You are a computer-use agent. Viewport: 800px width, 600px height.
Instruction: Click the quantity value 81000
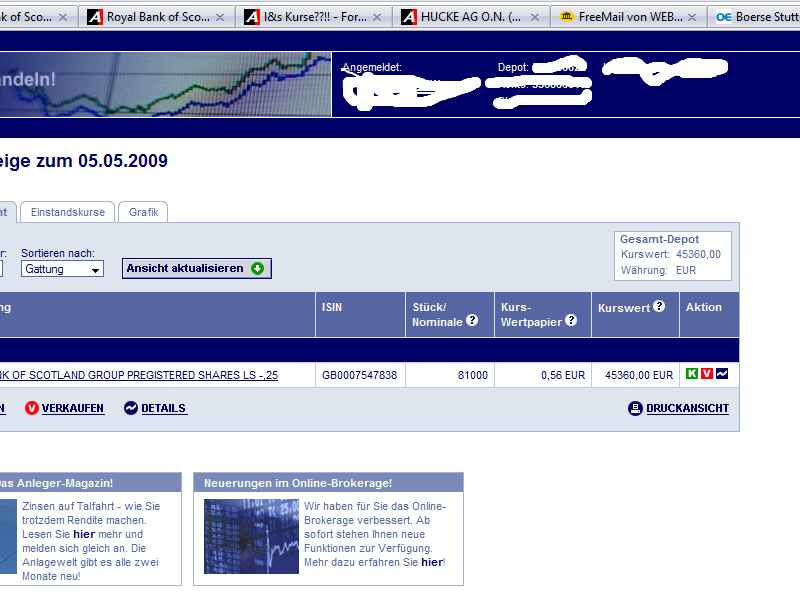pyautogui.click(x=472, y=375)
